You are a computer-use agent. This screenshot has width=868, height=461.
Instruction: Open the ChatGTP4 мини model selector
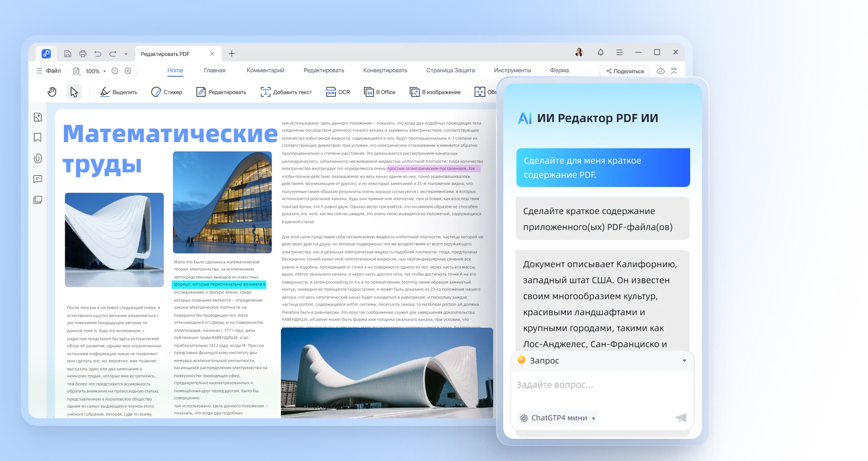coord(557,418)
